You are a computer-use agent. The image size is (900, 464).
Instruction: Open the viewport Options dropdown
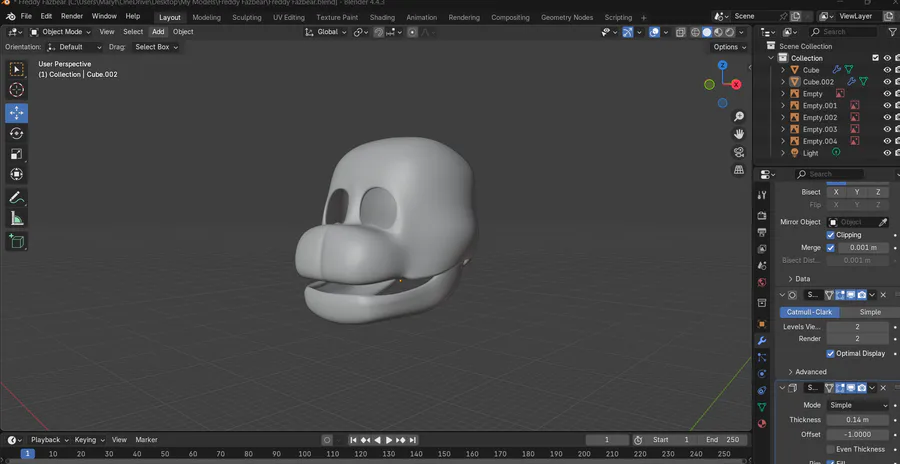pyautogui.click(x=730, y=47)
